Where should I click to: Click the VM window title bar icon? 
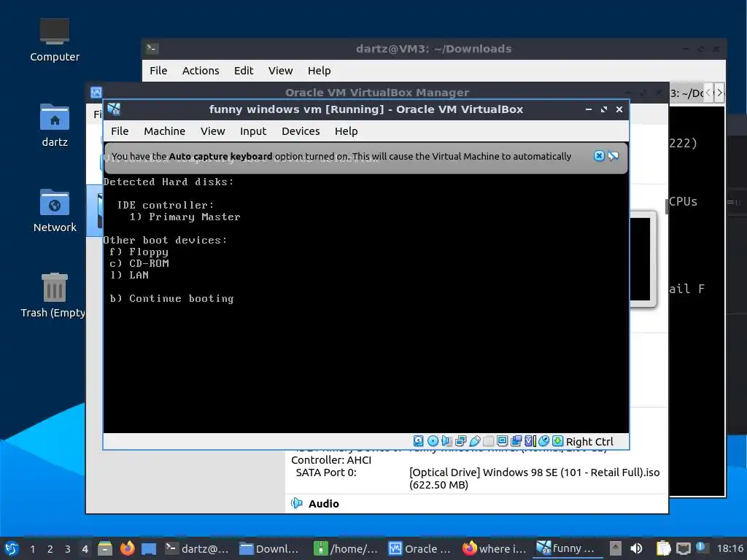(114, 109)
